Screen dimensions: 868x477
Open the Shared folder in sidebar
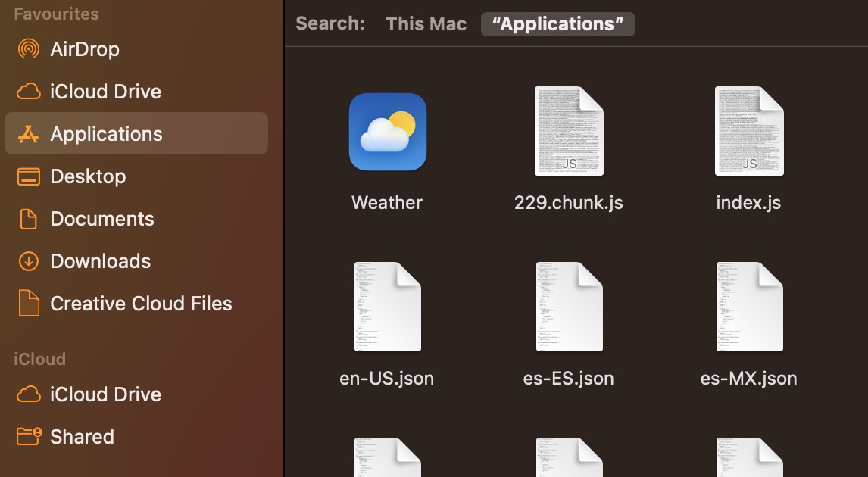point(82,437)
